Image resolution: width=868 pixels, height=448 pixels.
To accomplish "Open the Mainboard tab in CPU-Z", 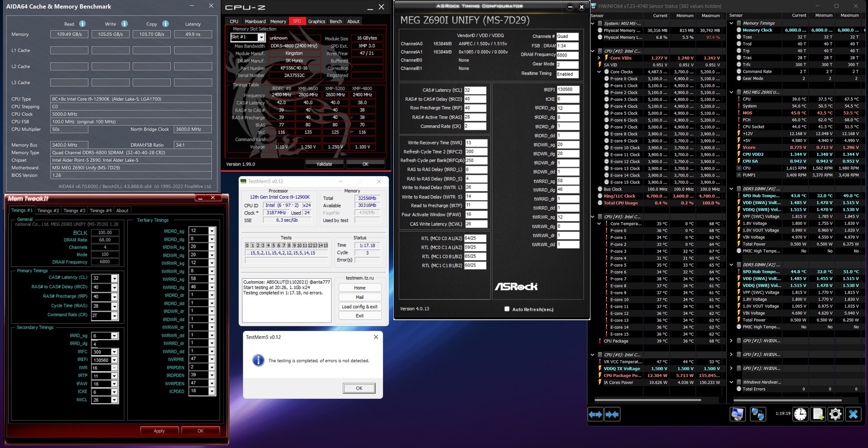I will click(x=255, y=21).
